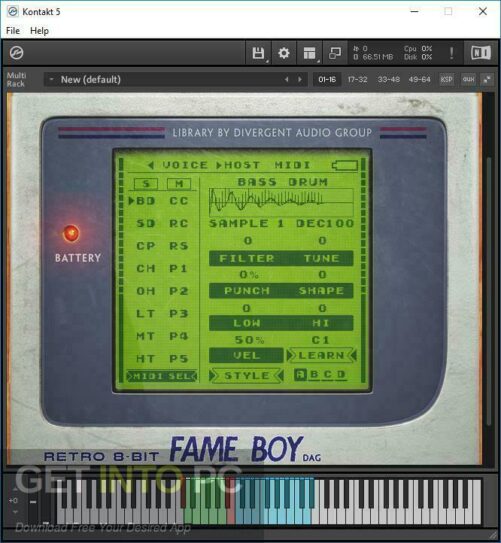
Task: Click the VEL button
Action: click(246, 355)
